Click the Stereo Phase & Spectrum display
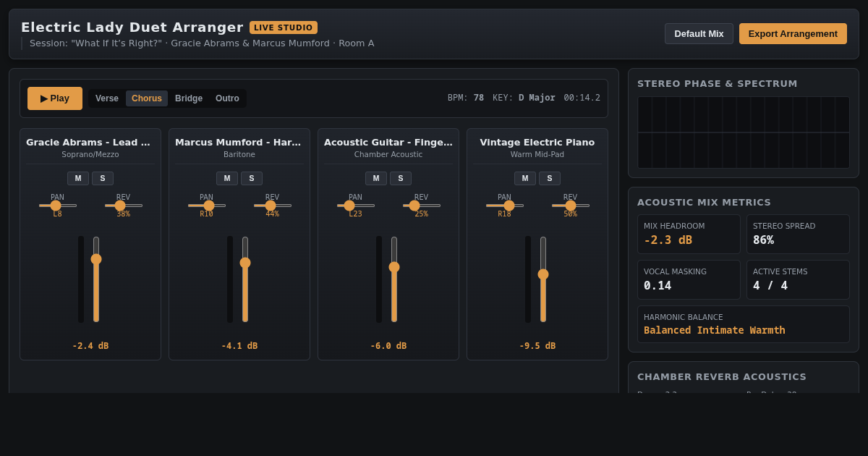Screen dimensions: 868x456 coord(744,132)
